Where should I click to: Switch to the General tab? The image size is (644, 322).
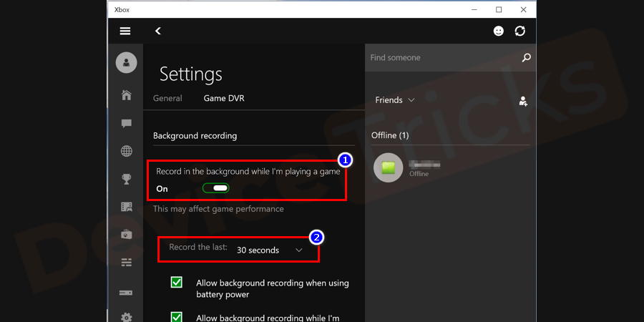tap(167, 98)
